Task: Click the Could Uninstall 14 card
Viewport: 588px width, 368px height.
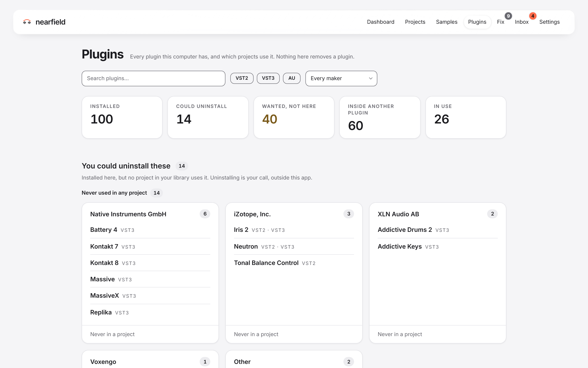Action: [x=208, y=117]
